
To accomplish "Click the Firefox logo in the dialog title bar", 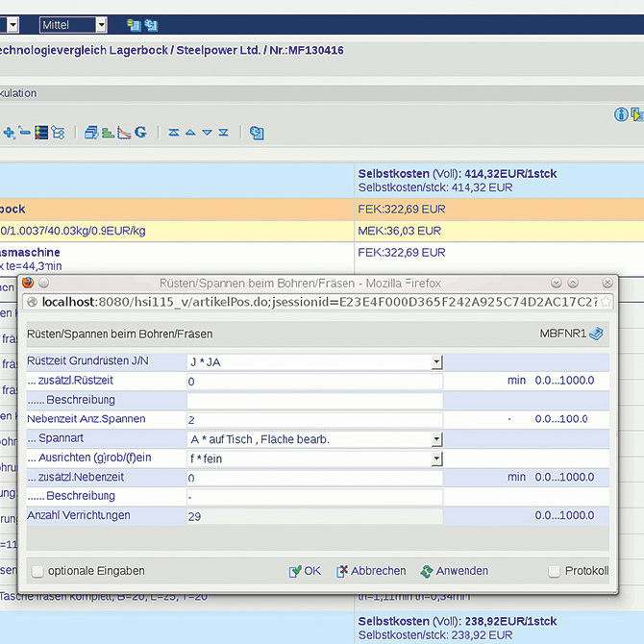I will (28, 283).
